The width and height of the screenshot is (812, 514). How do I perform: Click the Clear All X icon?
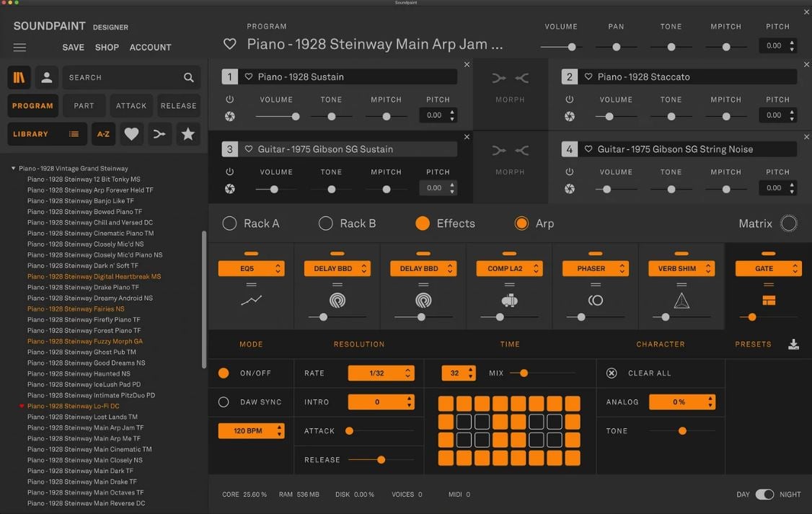coord(612,373)
